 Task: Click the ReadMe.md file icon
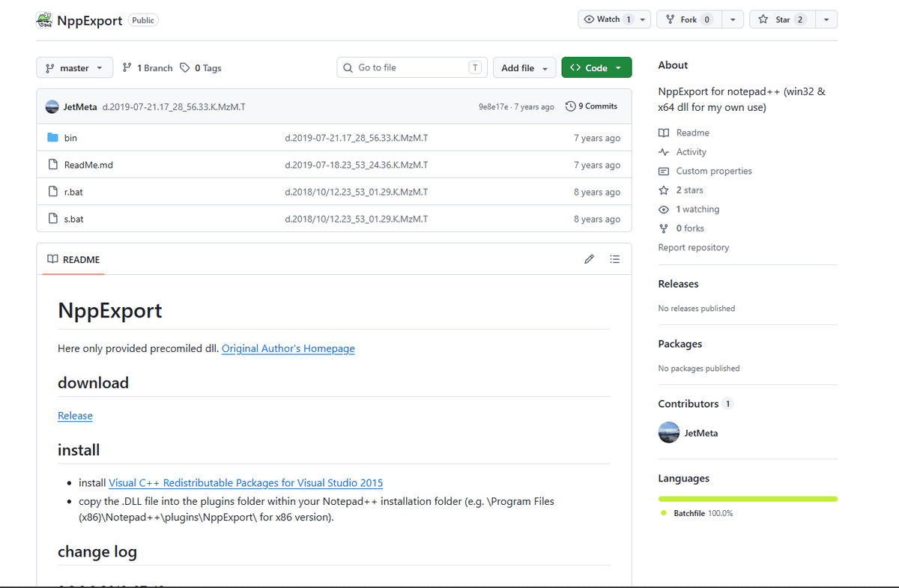click(52, 165)
